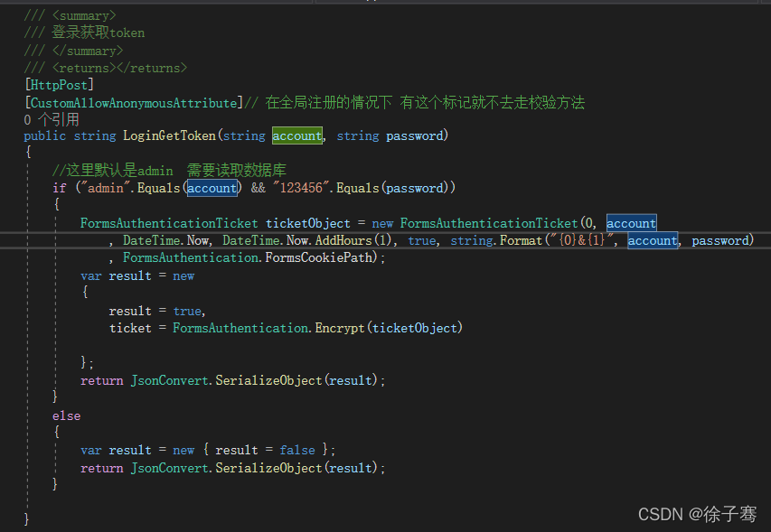Click password inside "123456".Equals call
Screen dimensions: 771x532
(x=415, y=188)
